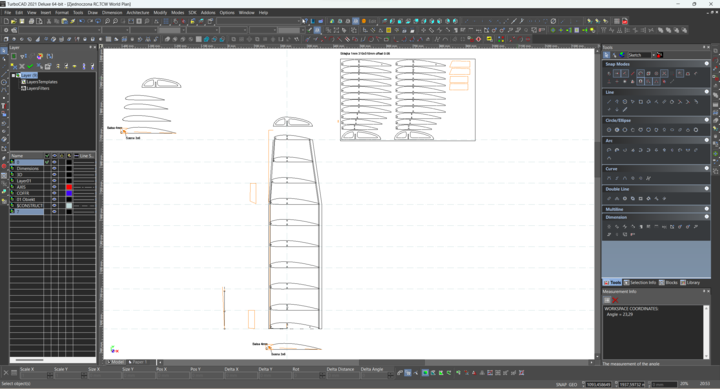Click the text tool icon in left toolbar

(x=4, y=106)
